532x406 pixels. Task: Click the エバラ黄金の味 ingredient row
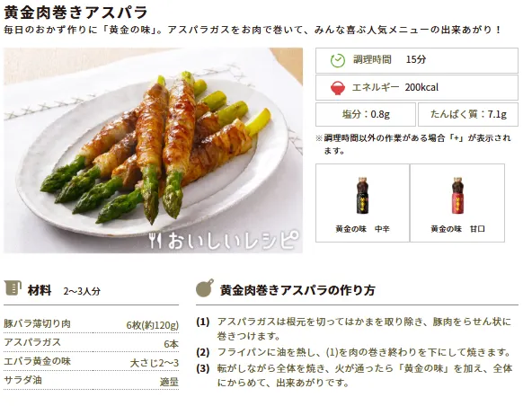[91, 362]
